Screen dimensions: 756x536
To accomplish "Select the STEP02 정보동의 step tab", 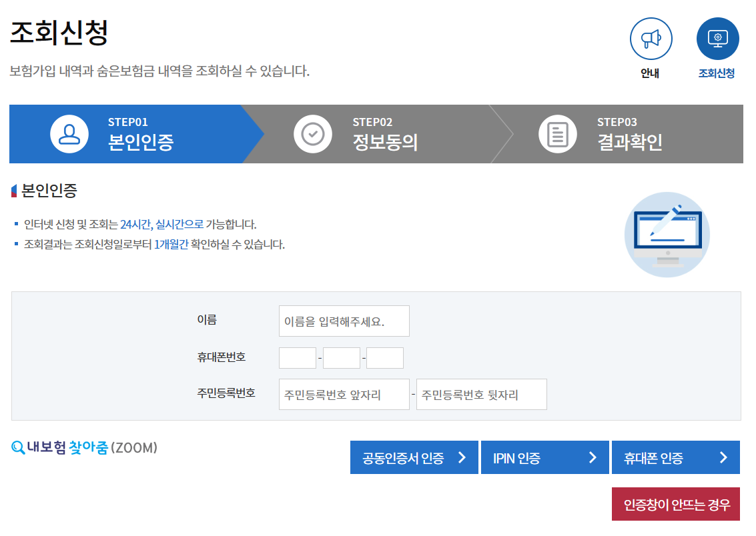I will pos(378,134).
